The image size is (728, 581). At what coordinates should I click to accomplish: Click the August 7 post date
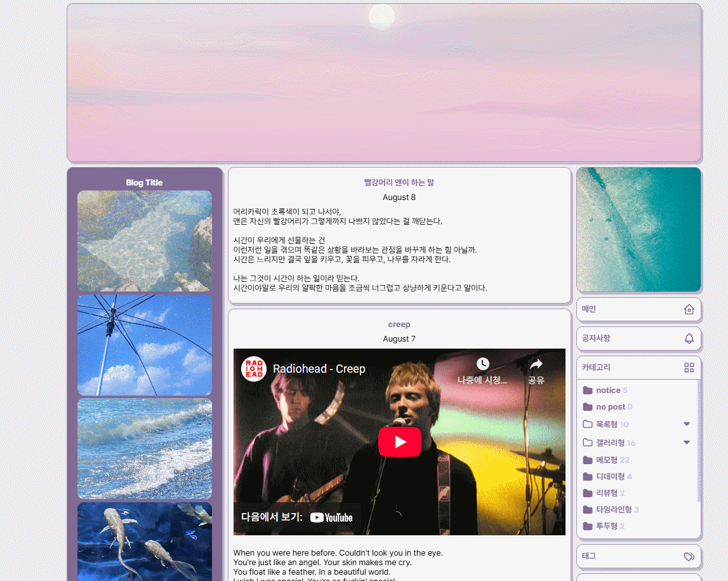(399, 339)
